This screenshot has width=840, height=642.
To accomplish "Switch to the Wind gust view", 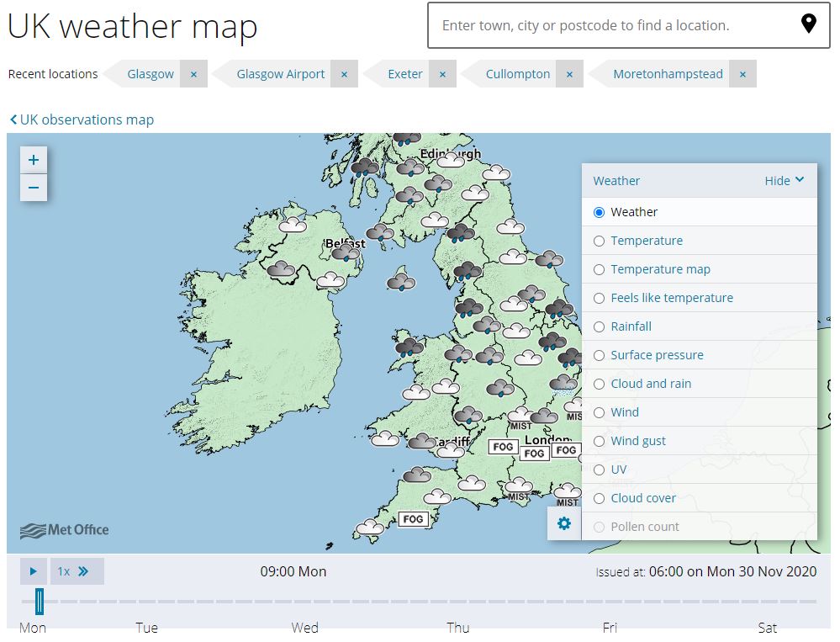I will (x=598, y=441).
